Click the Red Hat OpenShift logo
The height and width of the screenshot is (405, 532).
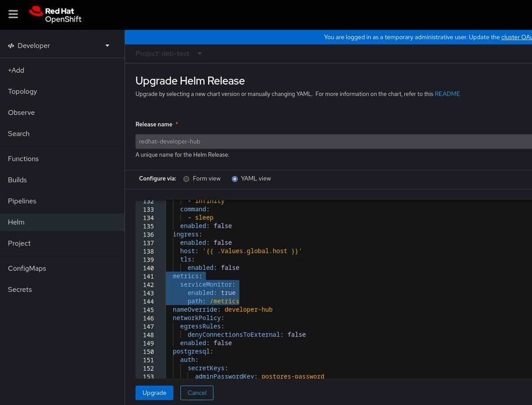[x=55, y=14]
